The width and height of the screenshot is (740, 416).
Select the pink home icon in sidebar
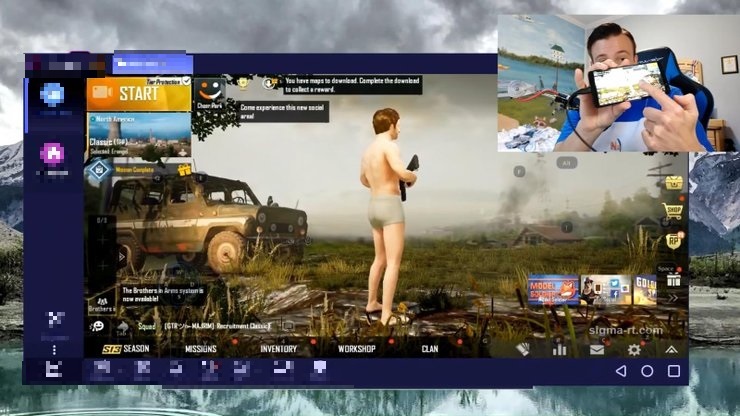click(x=52, y=154)
